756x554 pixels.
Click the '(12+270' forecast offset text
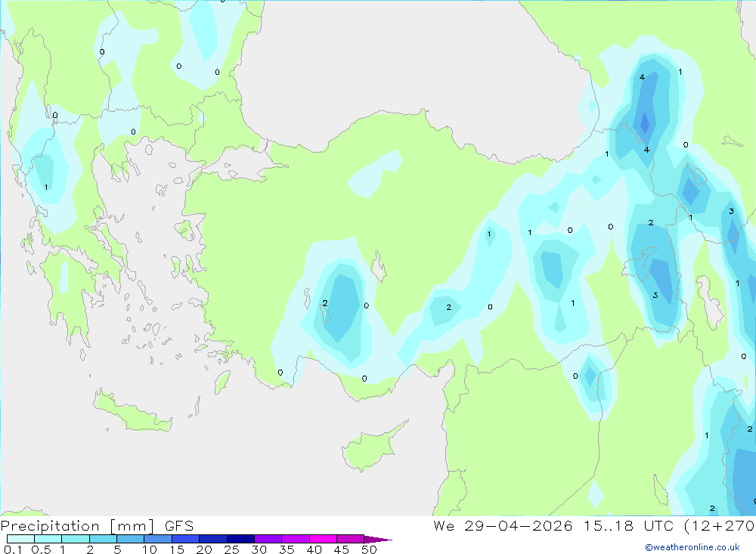pyautogui.click(x=719, y=526)
